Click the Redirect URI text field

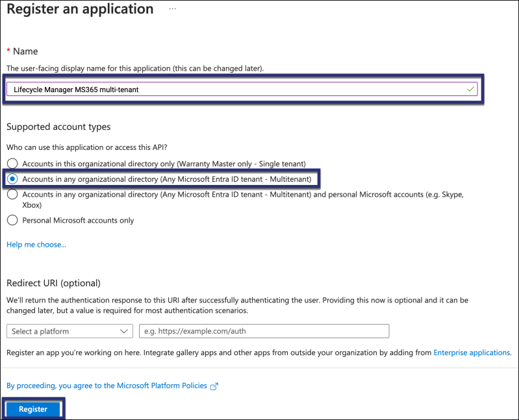point(264,331)
